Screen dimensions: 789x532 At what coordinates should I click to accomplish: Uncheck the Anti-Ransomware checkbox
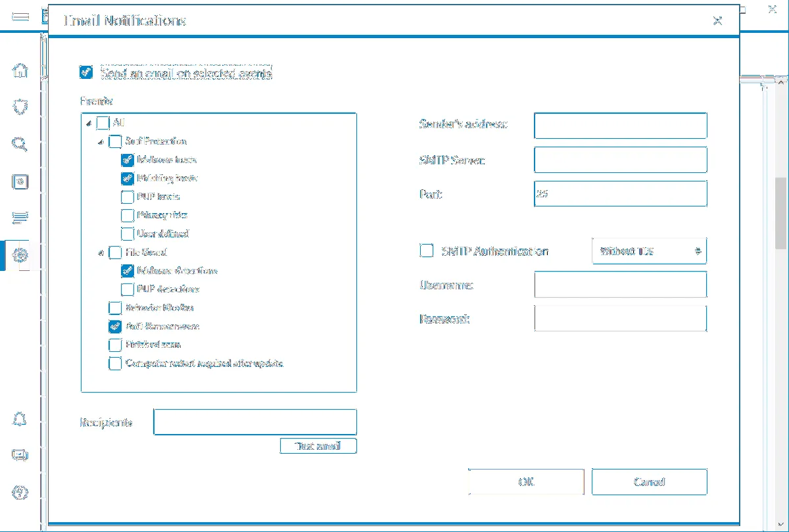(115, 326)
